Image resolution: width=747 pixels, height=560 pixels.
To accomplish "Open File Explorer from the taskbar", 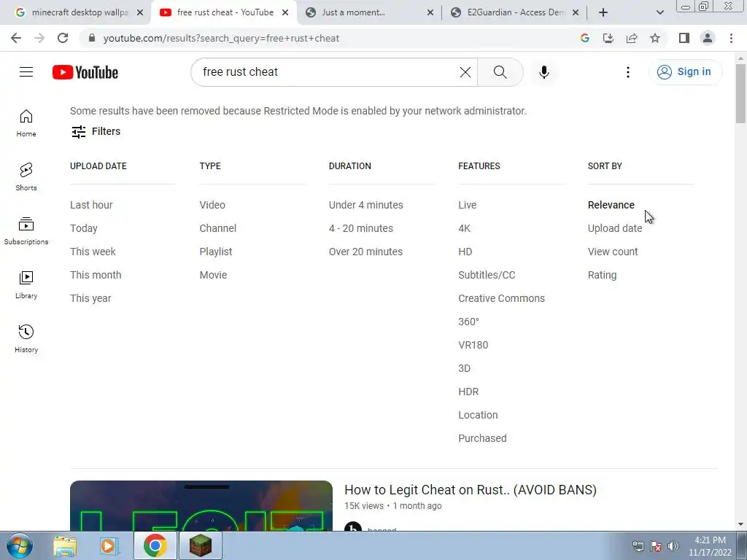I will 65,546.
